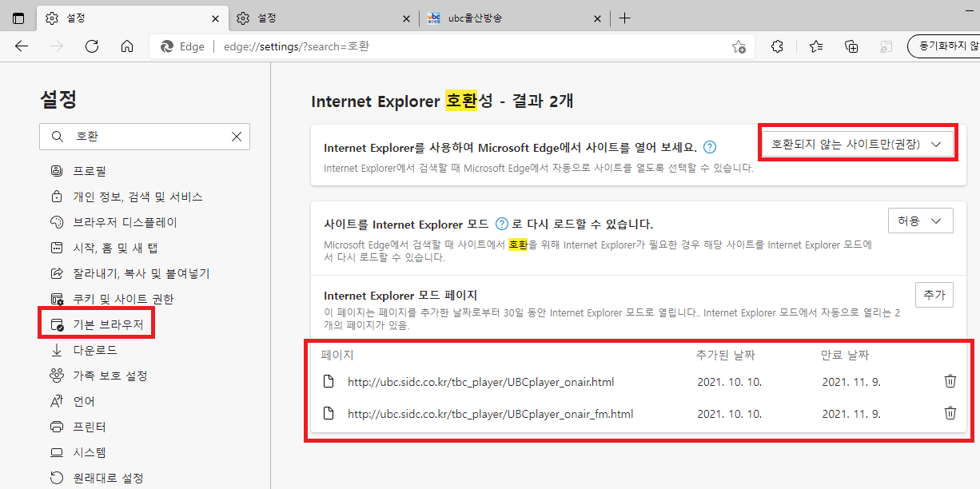This screenshot has height=489, width=980.
Task: Open 잘라내기, 복사 및 붙여넣기 settings
Action: 141,273
